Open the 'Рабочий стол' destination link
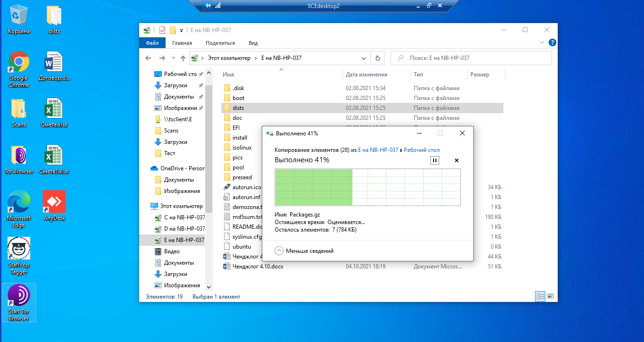The width and height of the screenshot is (644, 342). point(422,150)
